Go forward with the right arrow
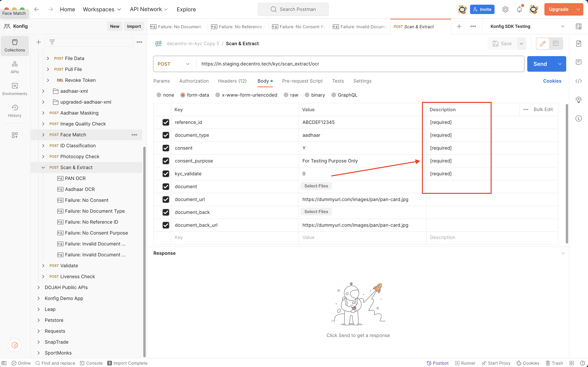The image size is (588, 367). point(50,9)
